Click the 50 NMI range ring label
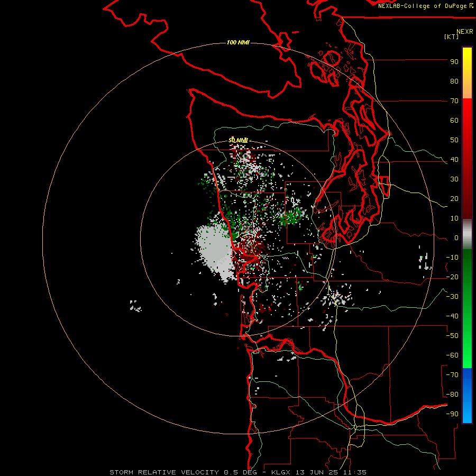 coord(238,140)
